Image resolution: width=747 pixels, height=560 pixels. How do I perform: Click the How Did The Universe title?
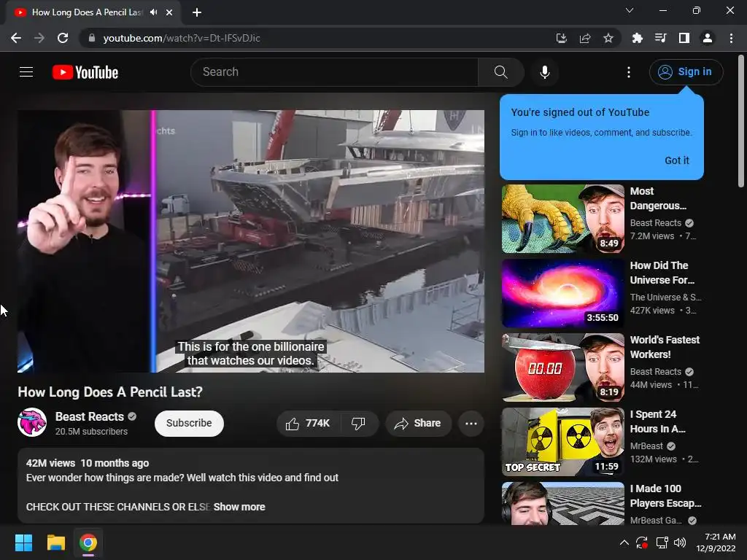662,273
